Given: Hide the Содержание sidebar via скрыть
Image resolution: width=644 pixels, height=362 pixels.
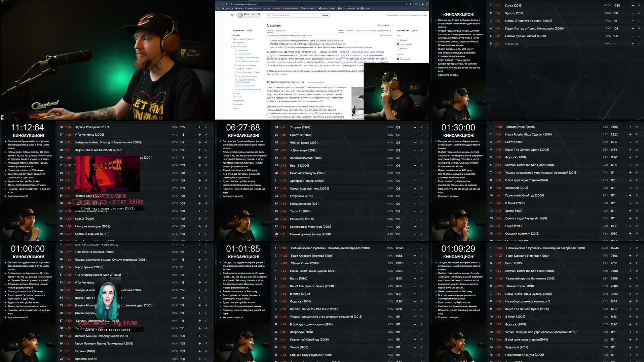Looking at the screenshot, I should [x=250, y=30].
